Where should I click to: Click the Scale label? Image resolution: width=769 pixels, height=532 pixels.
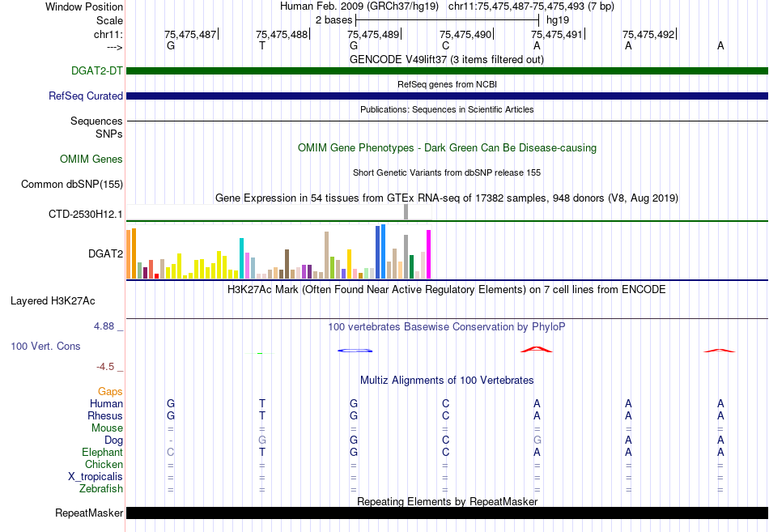pos(109,20)
